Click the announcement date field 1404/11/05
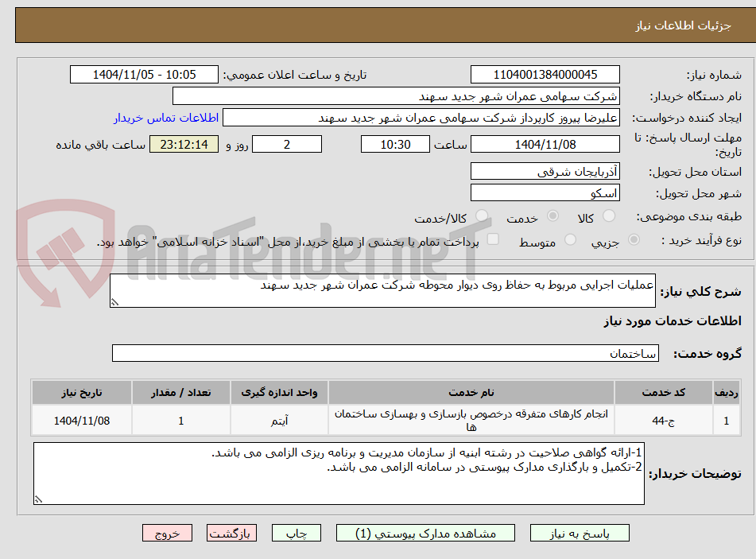The image size is (756, 559). (144, 74)
